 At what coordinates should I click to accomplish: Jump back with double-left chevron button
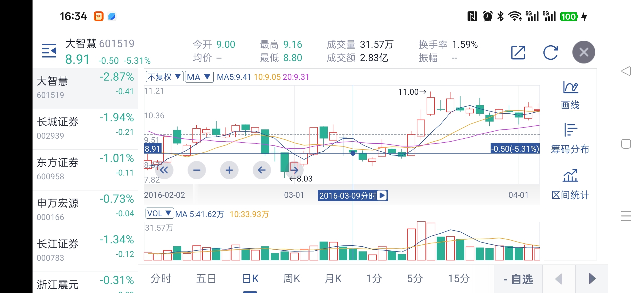[x=164, y=170]
